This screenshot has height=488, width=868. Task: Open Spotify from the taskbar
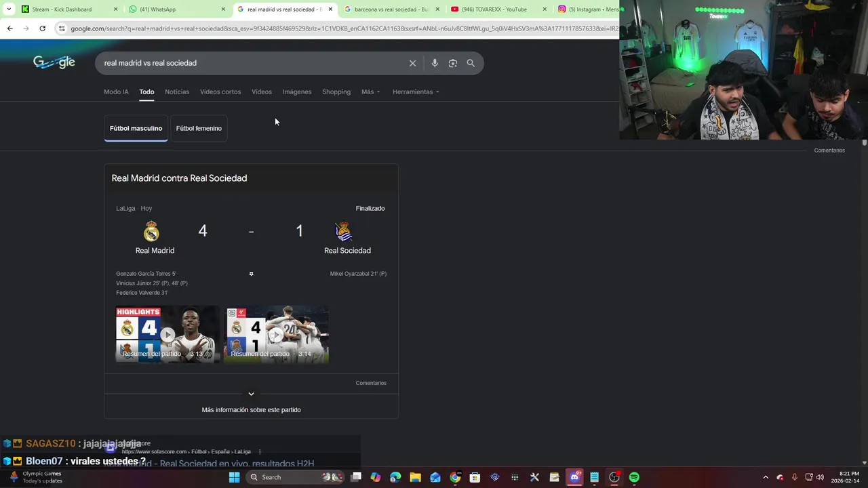[634, 477]
